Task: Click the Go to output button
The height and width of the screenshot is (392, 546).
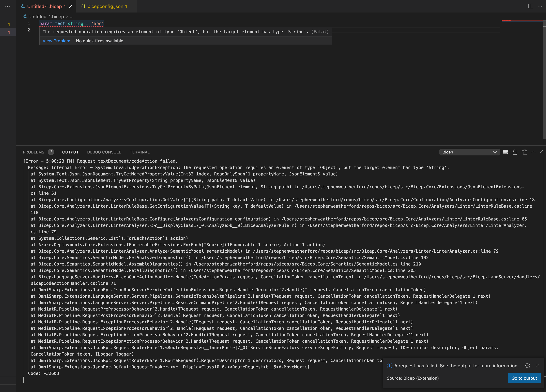Action: pyautogui.click(x=524, y=378)
